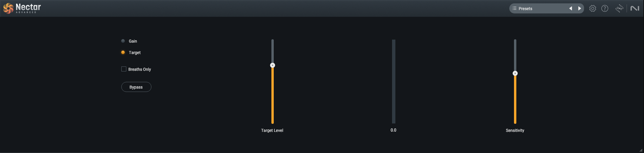The height and width of the screenshot is (153, 644).
Task: Click the Nectar swirl logo
Action: tap(8, 8)
